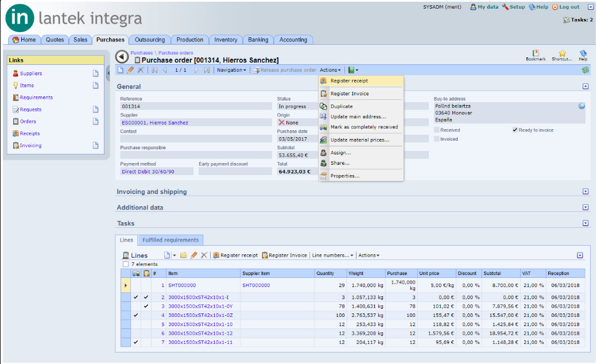Open the Navigation dropdown

tap(231, 70)
